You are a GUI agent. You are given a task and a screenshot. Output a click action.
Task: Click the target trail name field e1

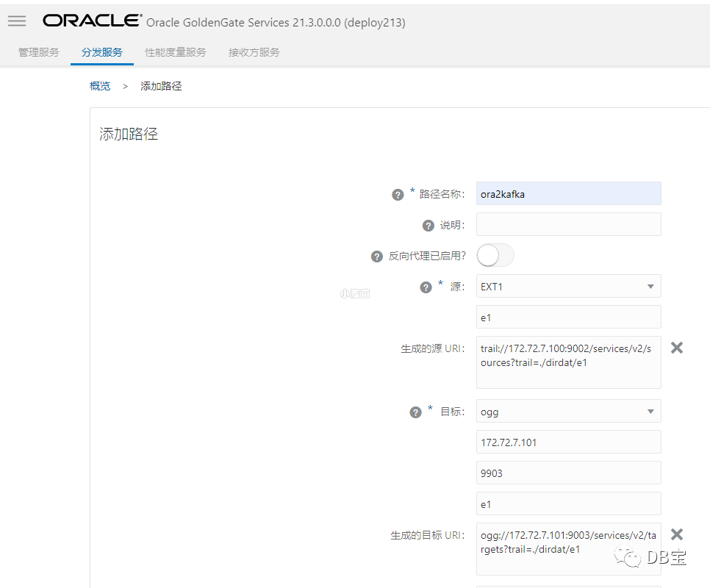click(x=568, y=503)
